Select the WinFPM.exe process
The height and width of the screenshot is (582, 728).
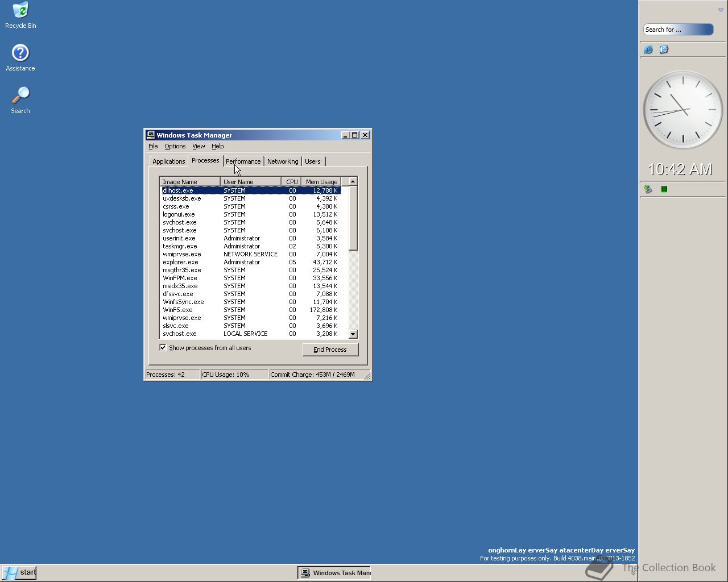pyautogui.click(x=250, y=278)
